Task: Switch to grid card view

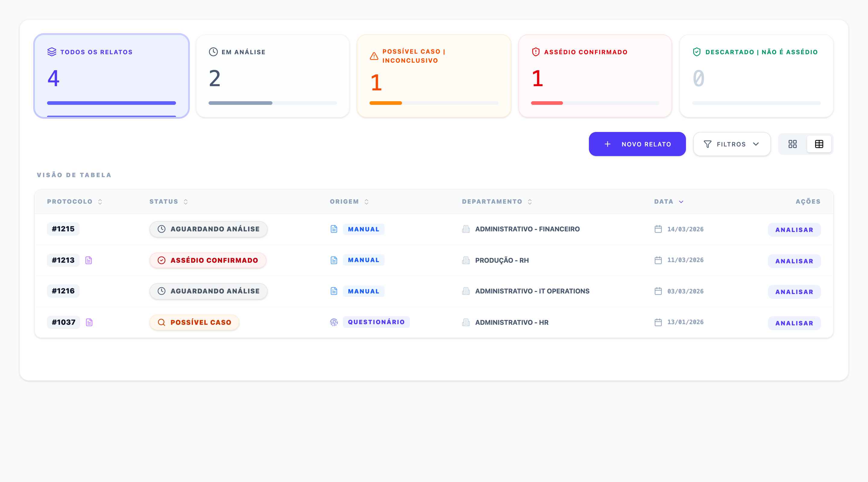Action: click(793, 144)
